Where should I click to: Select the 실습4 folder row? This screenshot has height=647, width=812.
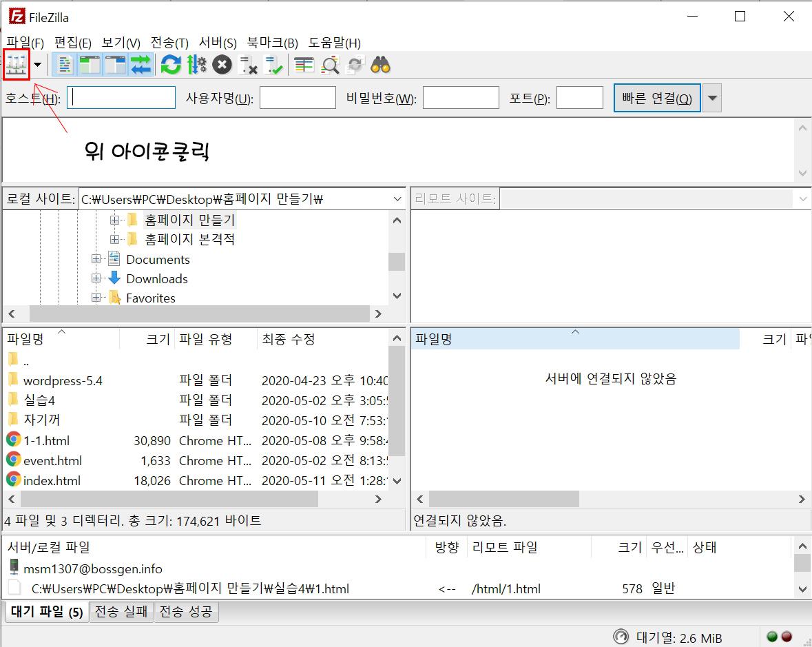click(x=196, y=400)
